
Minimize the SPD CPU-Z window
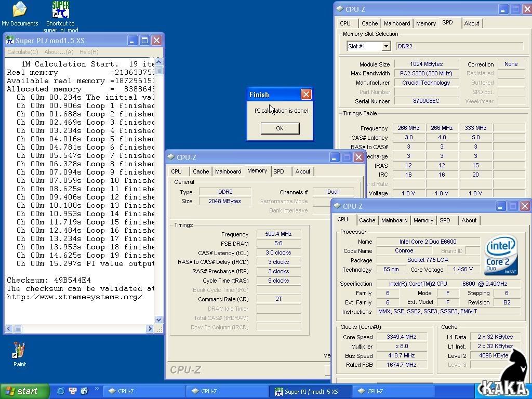pyautogui.click(x=503, y=9)
